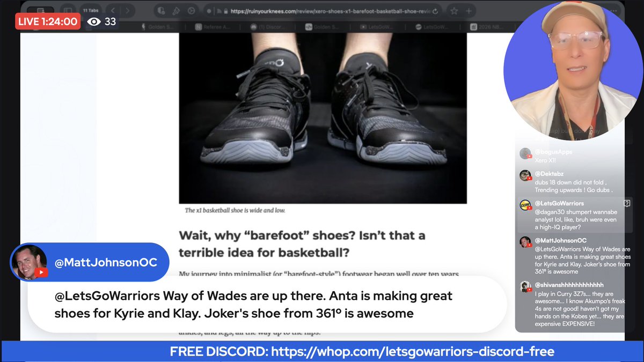Click @shivanshhhhhhhhhhhh avatar in chat
The image size is (644, 362).
tap(525, 286)
